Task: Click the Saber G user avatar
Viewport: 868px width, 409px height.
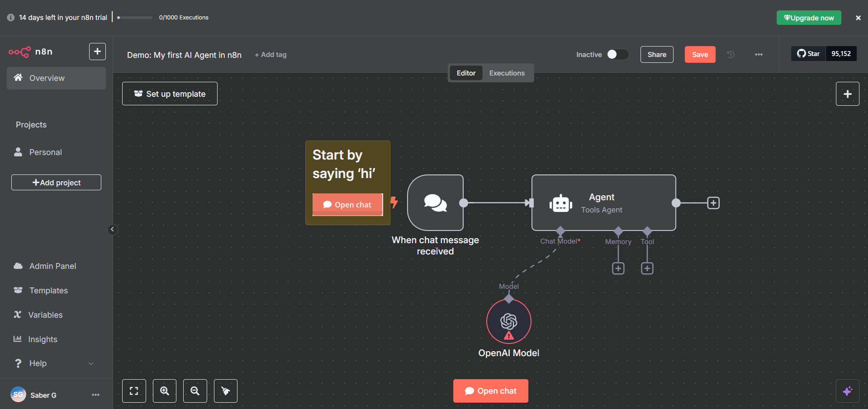Action: [x=18, y=395]
